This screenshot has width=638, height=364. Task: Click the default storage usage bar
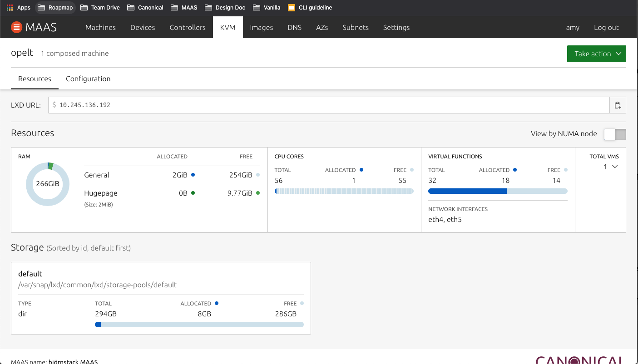coord(199,325)
